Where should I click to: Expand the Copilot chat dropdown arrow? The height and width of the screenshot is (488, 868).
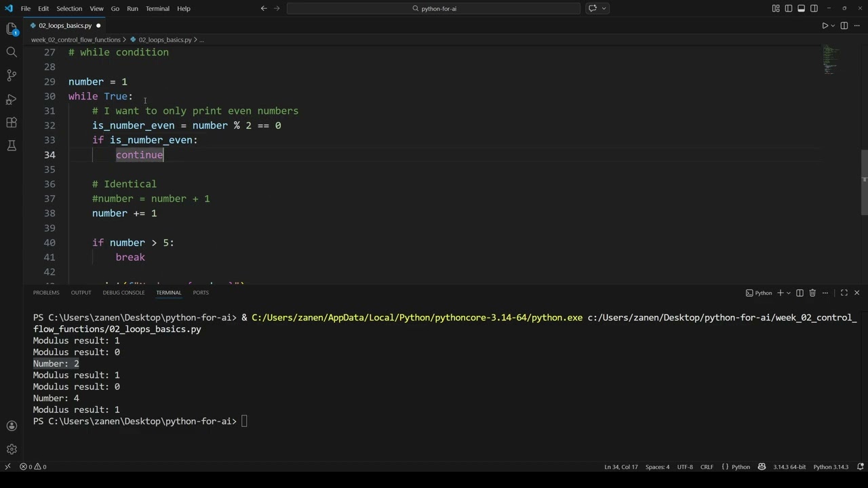pyautogui.click(x=604, y=8)
